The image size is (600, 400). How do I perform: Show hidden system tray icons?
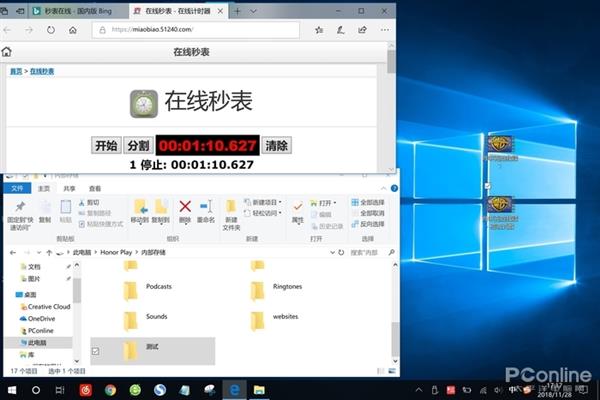[419, 390]
